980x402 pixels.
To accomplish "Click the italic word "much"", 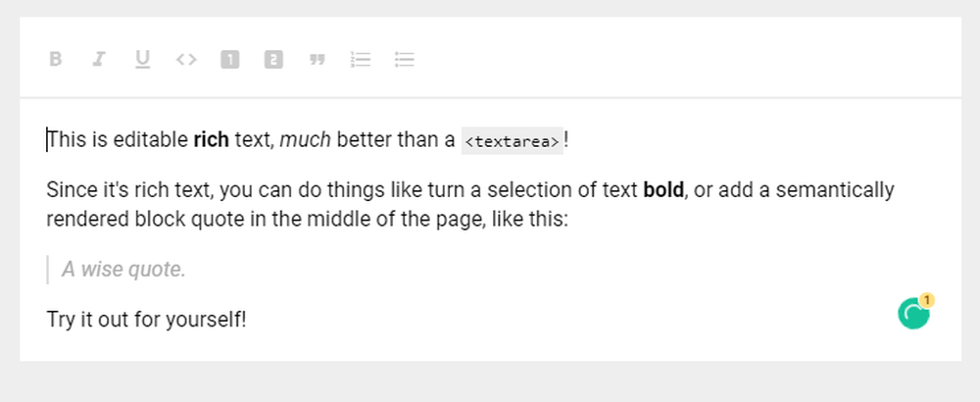I will click(x=306, y=140).
